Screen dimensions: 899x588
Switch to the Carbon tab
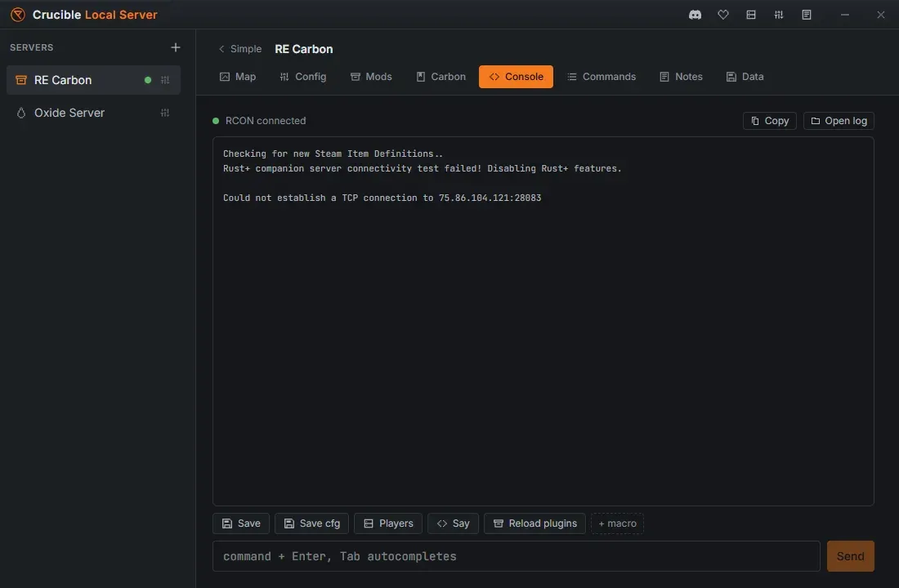click(x=441, y=77)
